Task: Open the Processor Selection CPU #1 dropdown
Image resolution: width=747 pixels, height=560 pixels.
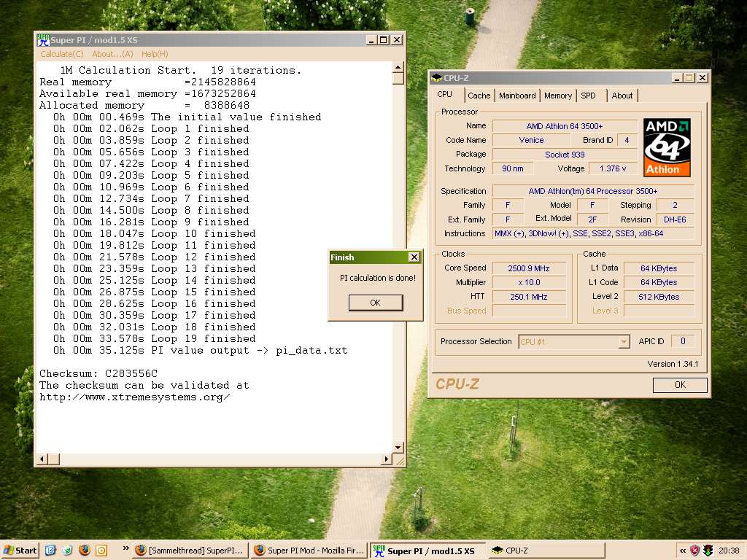Action: [x=574, y=341]
